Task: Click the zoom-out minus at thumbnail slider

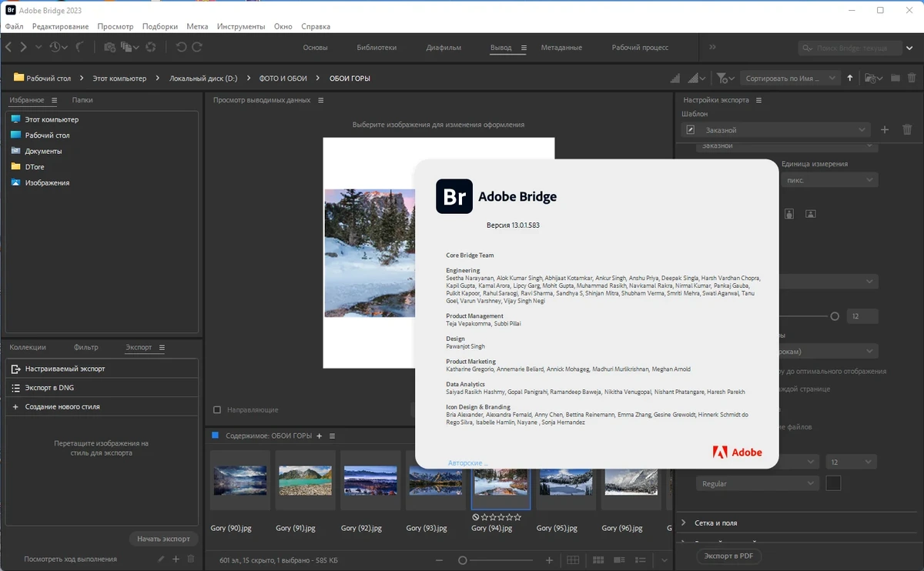Action: [x=439, y=560]
